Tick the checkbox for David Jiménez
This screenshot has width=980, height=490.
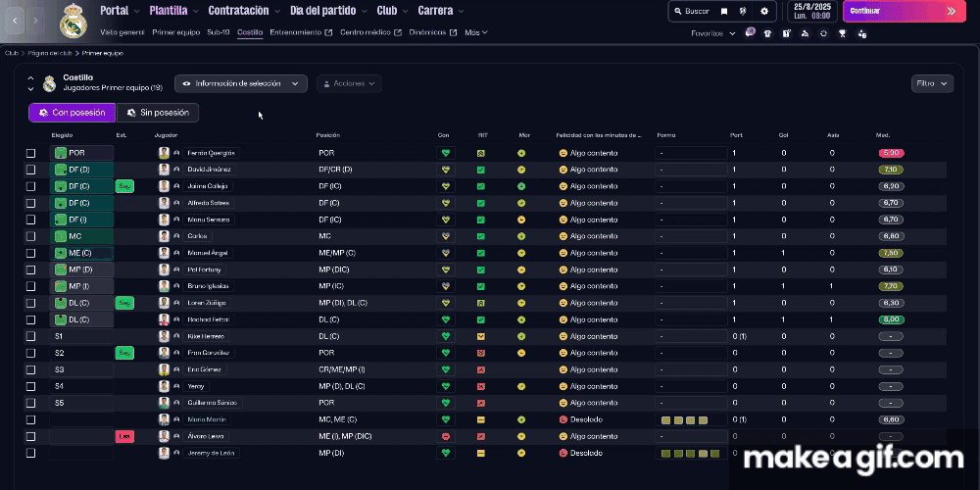coord(30,170)
